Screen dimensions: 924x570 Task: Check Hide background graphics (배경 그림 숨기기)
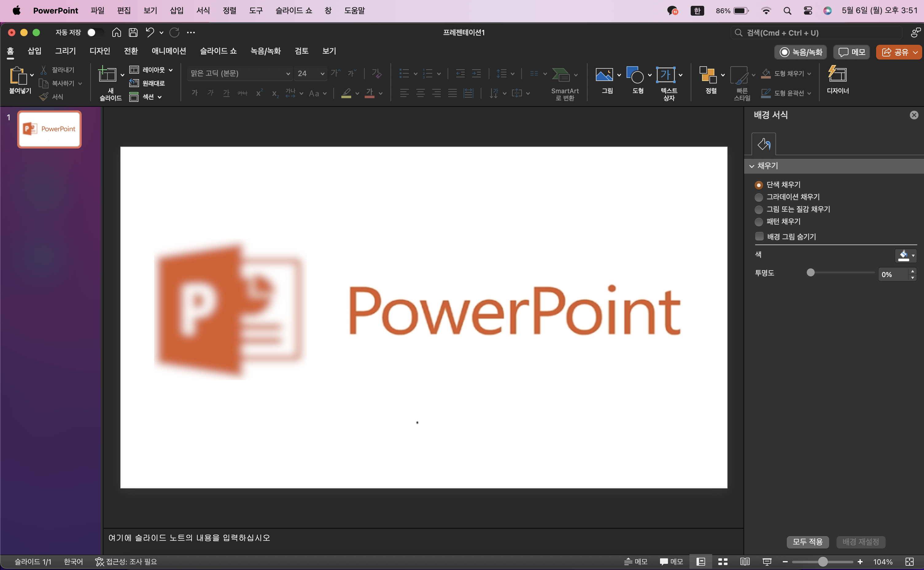759,236
